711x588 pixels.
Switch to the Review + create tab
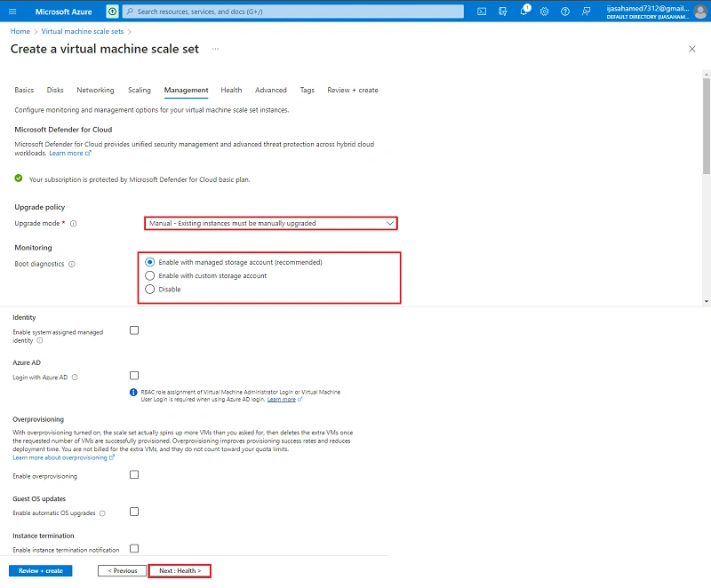click(353, 90)
